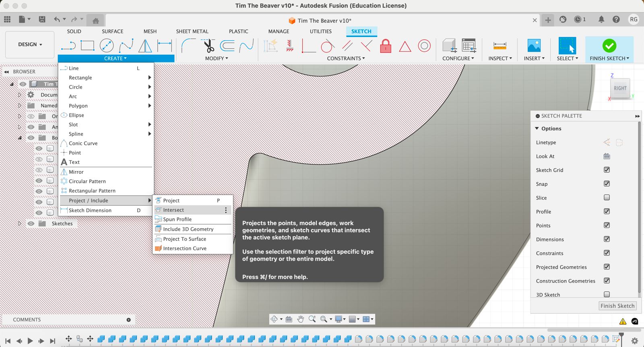Viewport: 644px width, 347px height.
Task: Enable the Slice checkbox
Action: [x=607, y=198]
